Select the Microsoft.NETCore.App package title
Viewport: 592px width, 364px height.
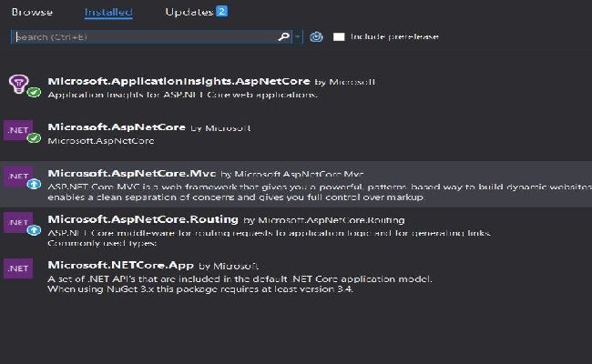pos(121,265)
